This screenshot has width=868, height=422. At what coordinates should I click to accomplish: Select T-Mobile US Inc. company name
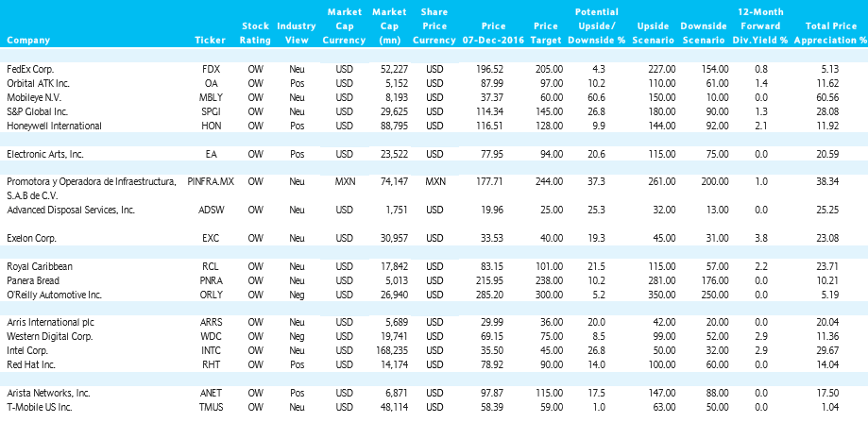[40, 407]
